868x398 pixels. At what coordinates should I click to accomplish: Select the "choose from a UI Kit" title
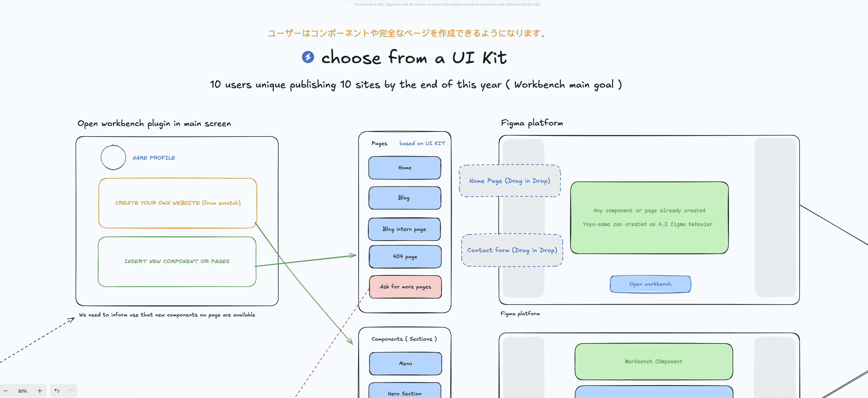(414, 57)
